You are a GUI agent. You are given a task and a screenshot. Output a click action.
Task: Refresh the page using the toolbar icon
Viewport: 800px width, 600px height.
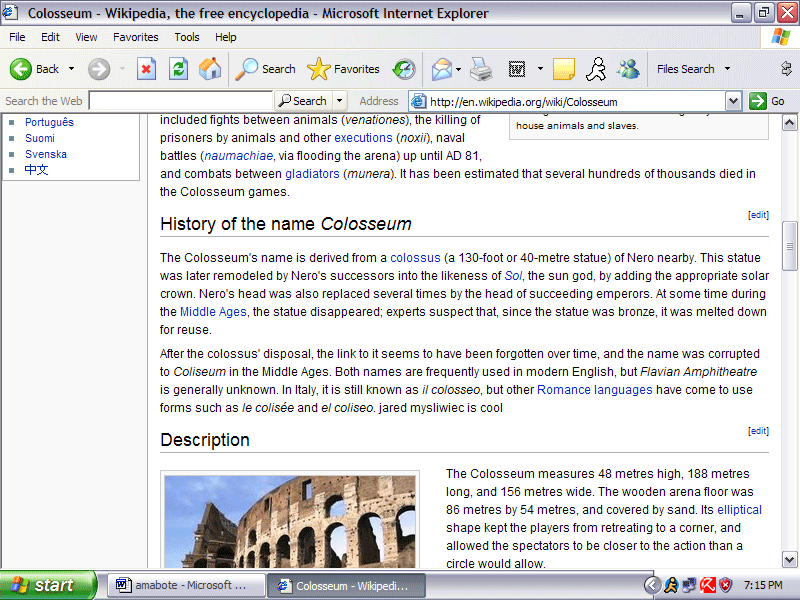(x=179, y=69)
